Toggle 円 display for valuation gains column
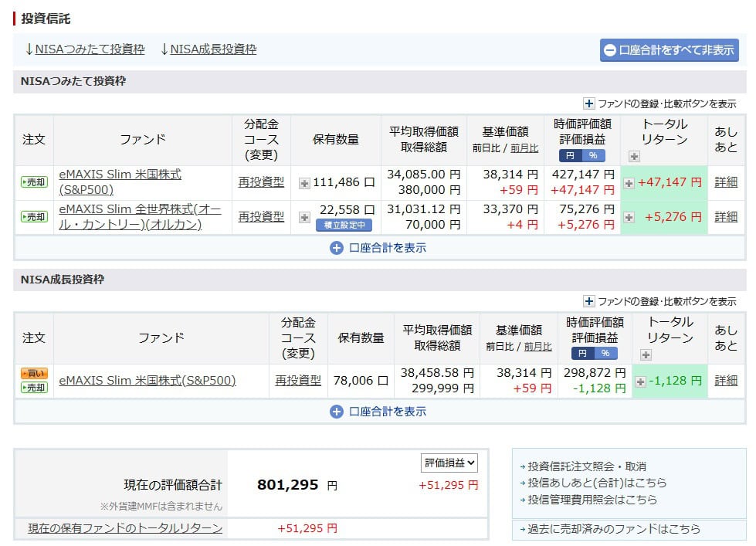Image resolution: width=756 pixels, height=546 pixels. [x=569, y=155]
